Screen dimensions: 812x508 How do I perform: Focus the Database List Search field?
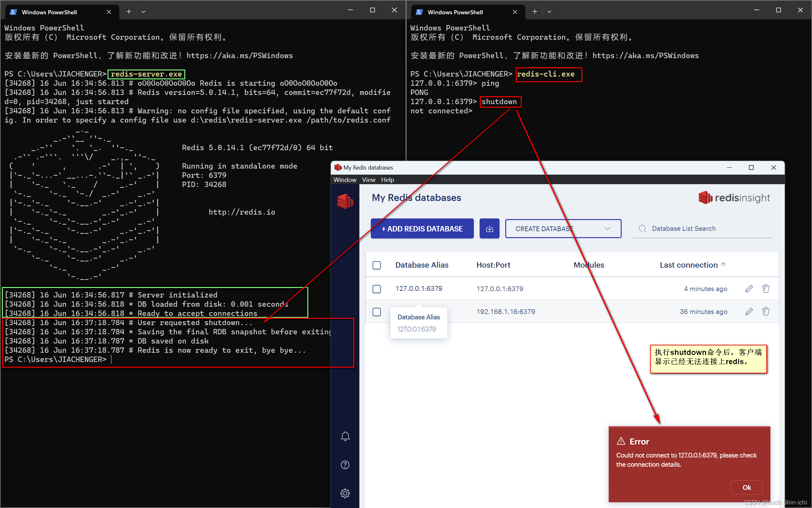pyautogui.click(x=703, y=229)
